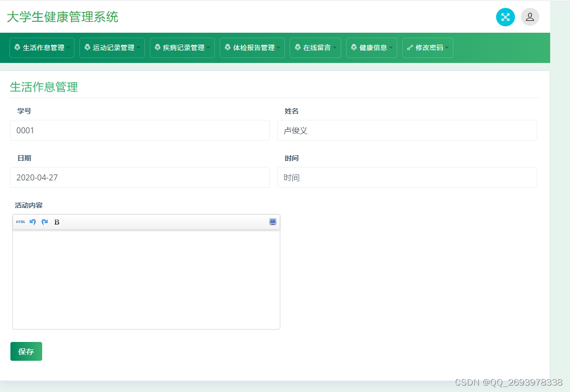Click the 学号 label
The image size is (570, 392).
[x=24, y=111]
